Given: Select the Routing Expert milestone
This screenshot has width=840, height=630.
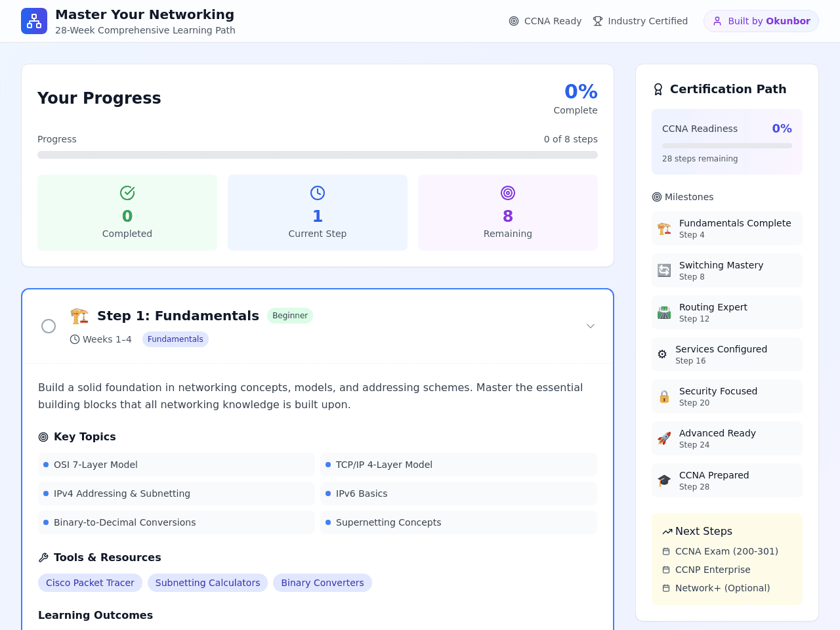Looking at the screenshot, I should 727,312.
